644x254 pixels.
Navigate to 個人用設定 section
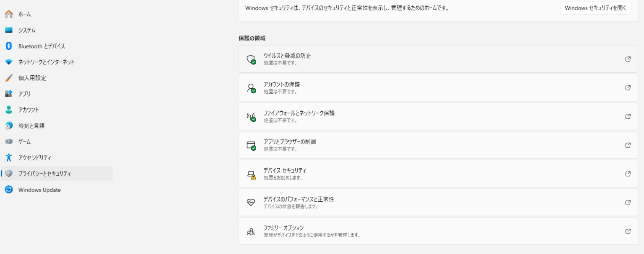(x=32, y=78)
